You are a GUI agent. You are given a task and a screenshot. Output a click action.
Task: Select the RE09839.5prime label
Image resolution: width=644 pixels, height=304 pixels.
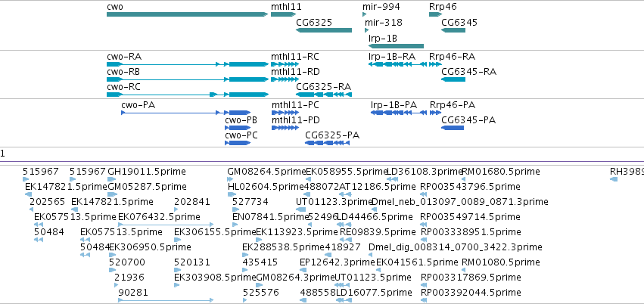click(x=378, y=232)
